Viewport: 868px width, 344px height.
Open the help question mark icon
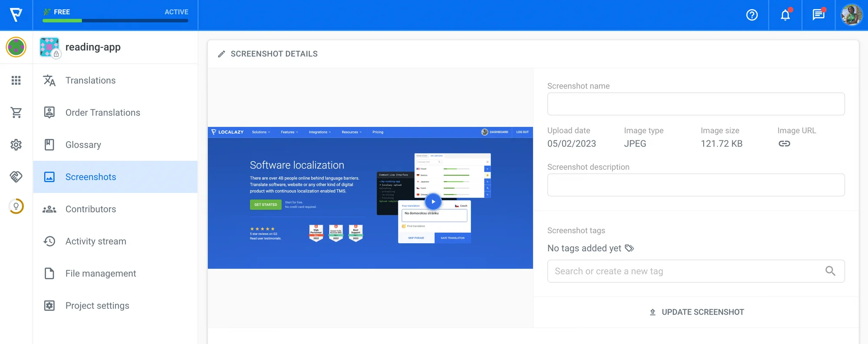click(752, 15)
